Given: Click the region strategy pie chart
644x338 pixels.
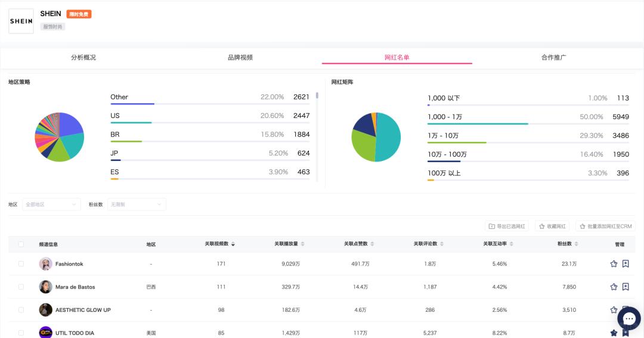Looking at the screenshot, I should click(59, 137).
